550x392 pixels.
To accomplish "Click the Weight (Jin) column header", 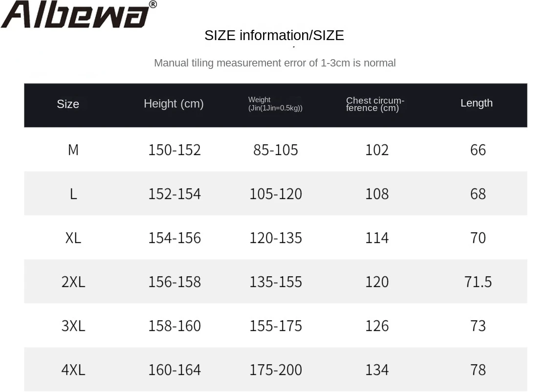I will [x=275, y=104].
